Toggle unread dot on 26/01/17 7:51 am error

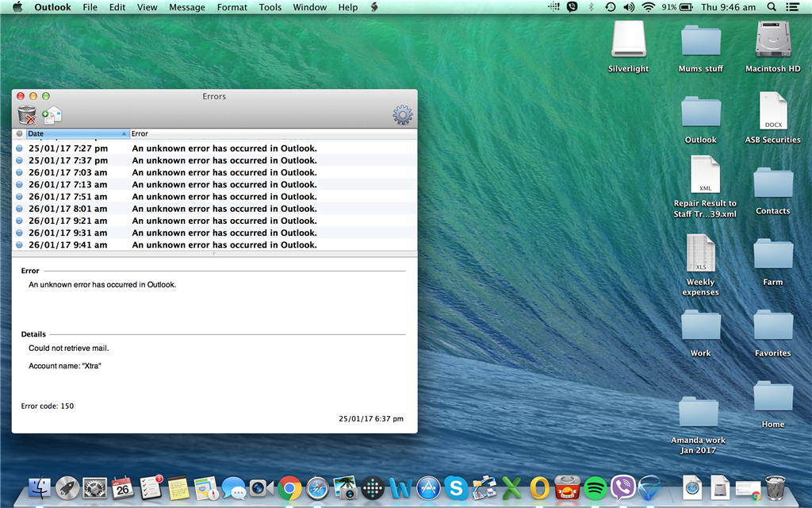pyautogui.click(x=19, y=197)
